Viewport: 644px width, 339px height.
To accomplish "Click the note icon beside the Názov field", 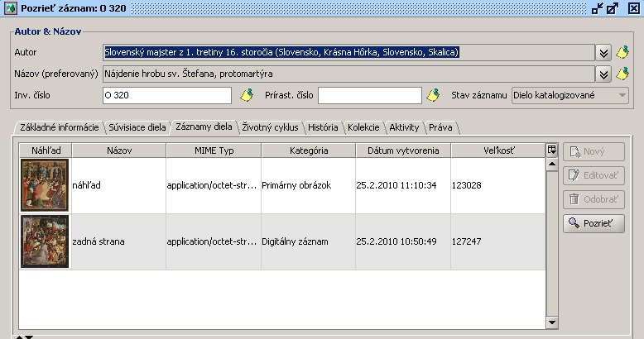I will point(623,74).
